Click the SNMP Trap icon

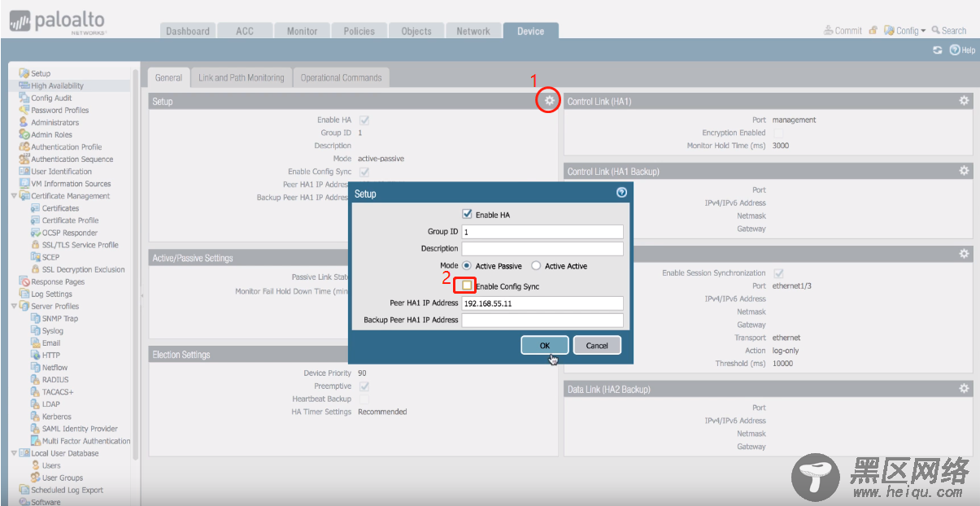(x=35, y=318)
